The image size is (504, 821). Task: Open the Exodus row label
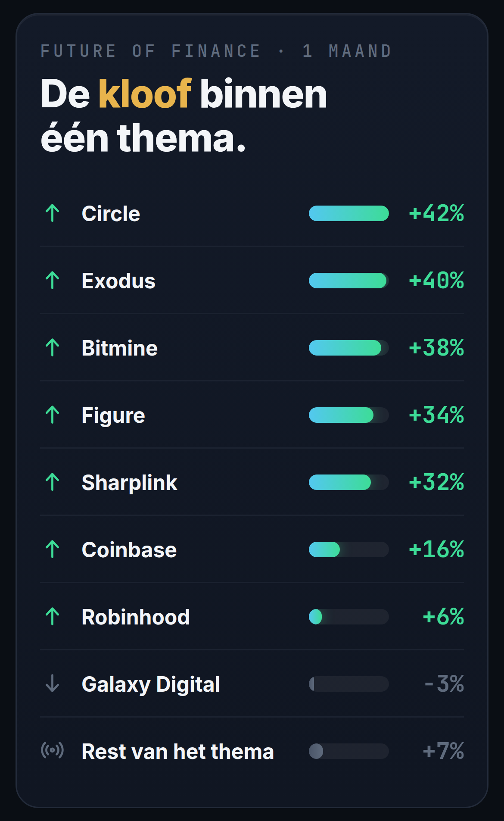tap(118, 281)
